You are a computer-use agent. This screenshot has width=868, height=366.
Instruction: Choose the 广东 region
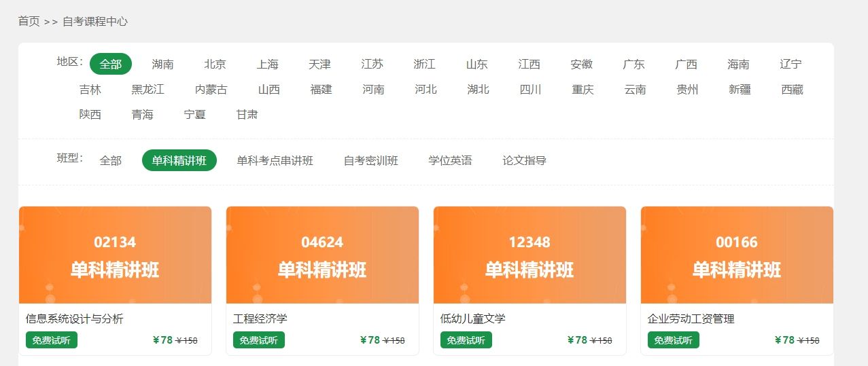tap(634, 64)
